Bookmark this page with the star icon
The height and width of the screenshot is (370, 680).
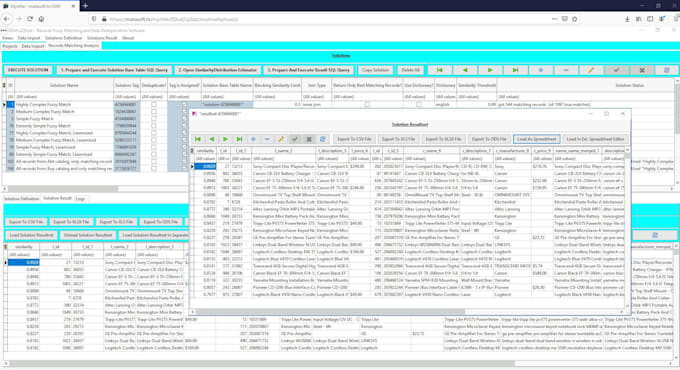575,19
